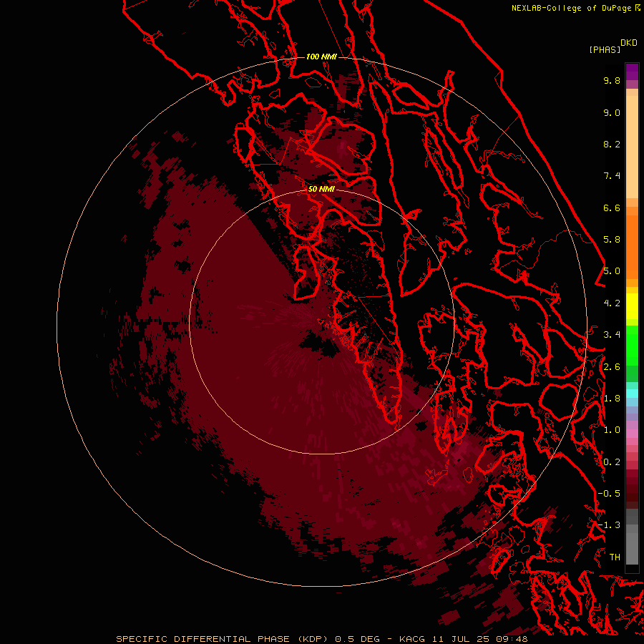Click the 0.2 scale value
Screen dimensions: 644x644
[x=612, y=462]
